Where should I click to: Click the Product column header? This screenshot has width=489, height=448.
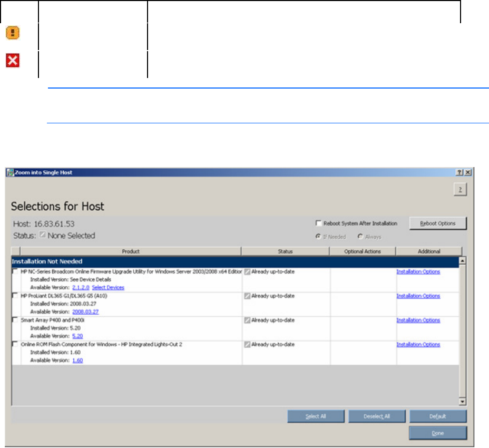[131, 251]
